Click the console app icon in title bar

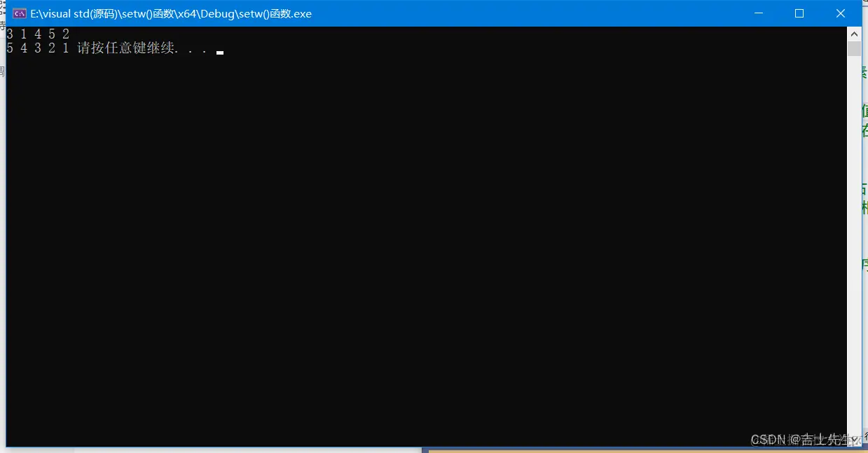(20, 13)
